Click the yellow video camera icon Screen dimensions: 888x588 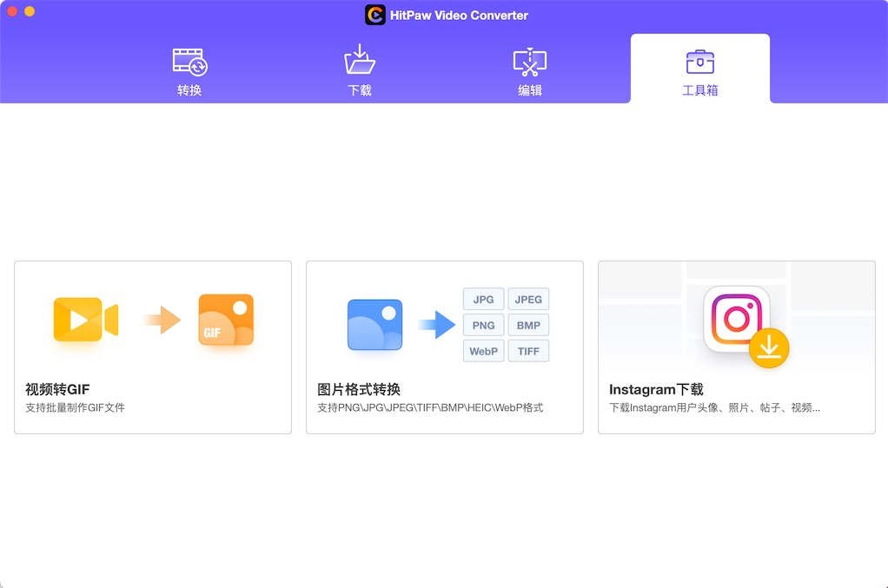[x=85, y=320]
